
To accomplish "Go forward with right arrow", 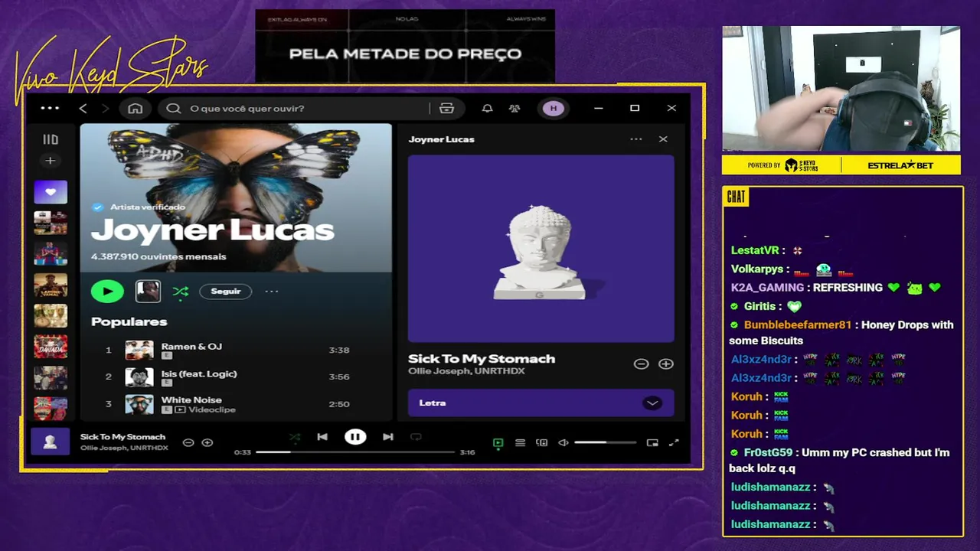I will click(105, 109).
